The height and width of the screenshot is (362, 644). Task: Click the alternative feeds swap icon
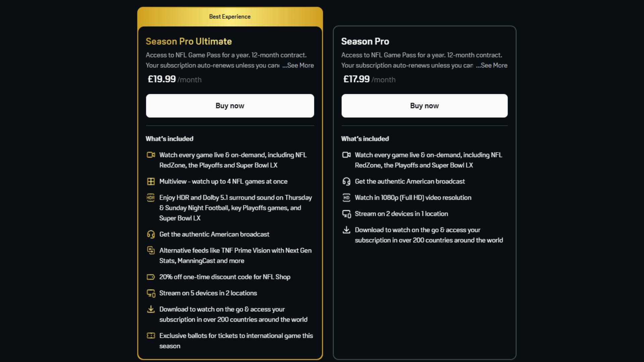pyautogui.click(x=151, y=250)
